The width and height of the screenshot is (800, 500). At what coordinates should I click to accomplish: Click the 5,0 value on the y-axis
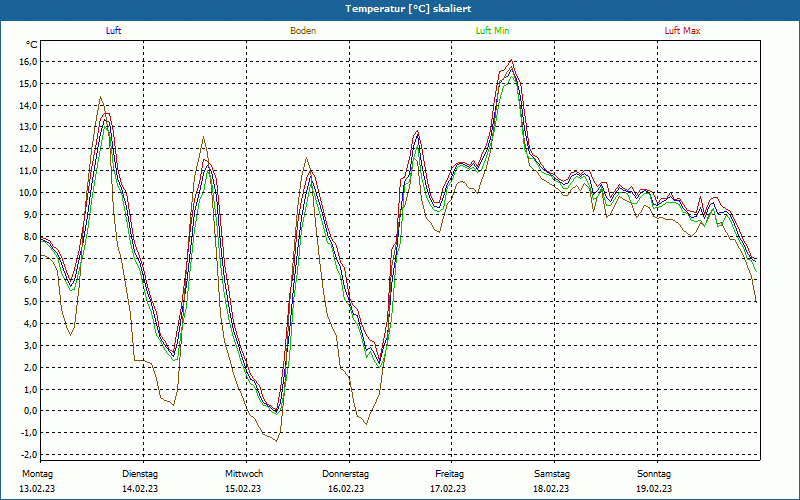click(x=31, y=302)
